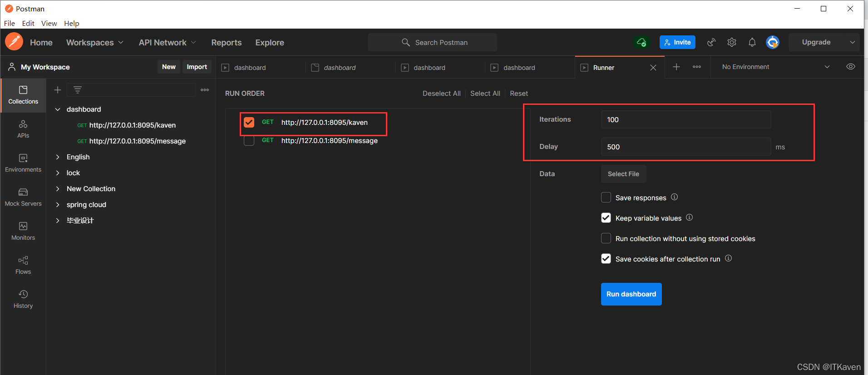Go to Home in the header
Screen dimensions: 868x375
41,42
